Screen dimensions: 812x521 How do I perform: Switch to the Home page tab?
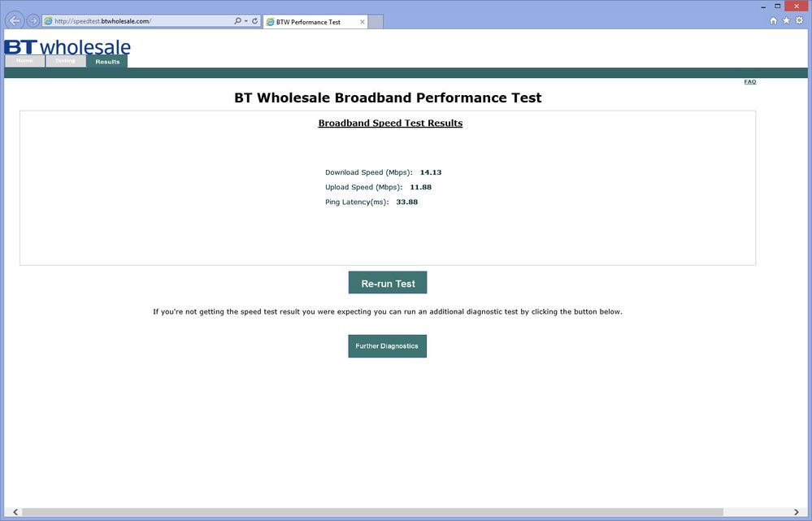[24, 61]
